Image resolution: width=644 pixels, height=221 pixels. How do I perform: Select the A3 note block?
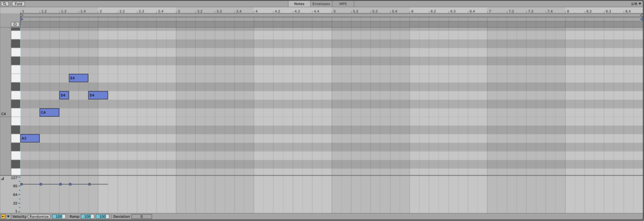[x=30, y=138]
